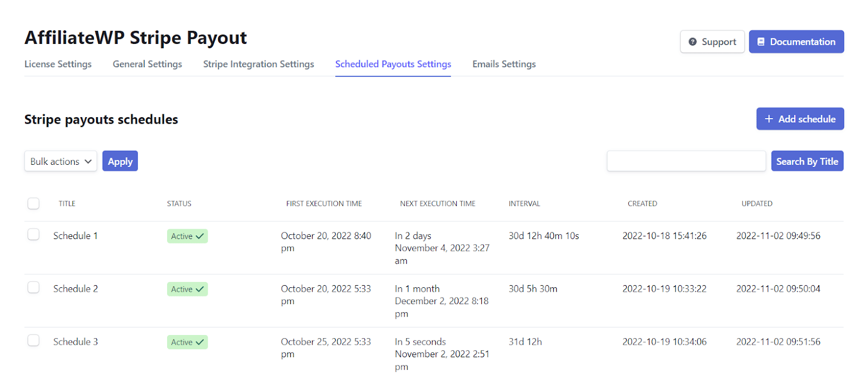Image resolution: width=868 pixels, height=380 pixels.
Task: Click the Add schedule button
Action: [800, 119]
